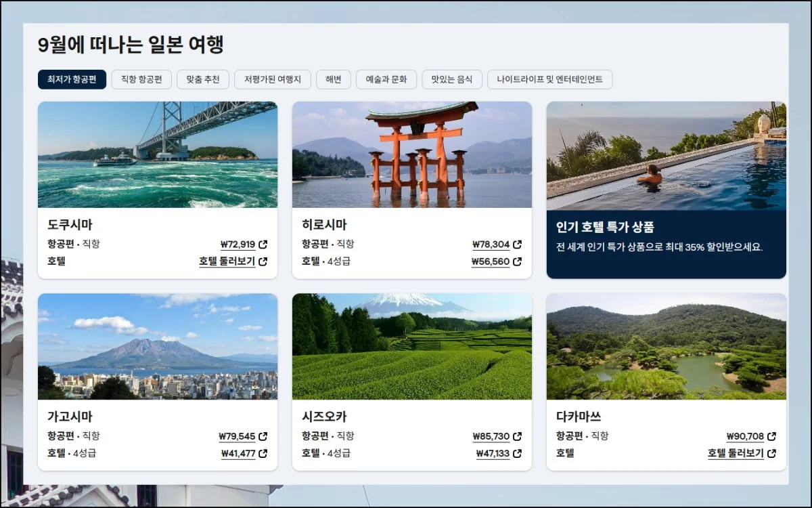Select the 저평가된 여행지 filter chip

point(273,79)
